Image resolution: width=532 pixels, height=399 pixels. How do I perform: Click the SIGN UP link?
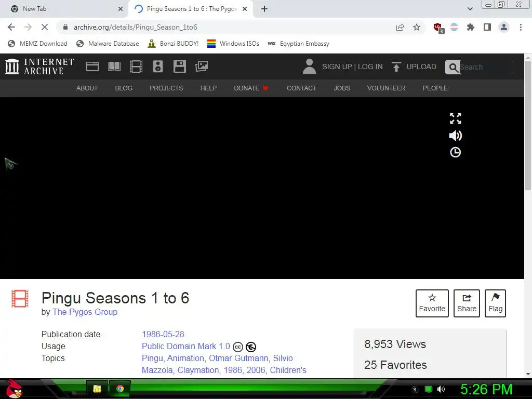point(337,66)
